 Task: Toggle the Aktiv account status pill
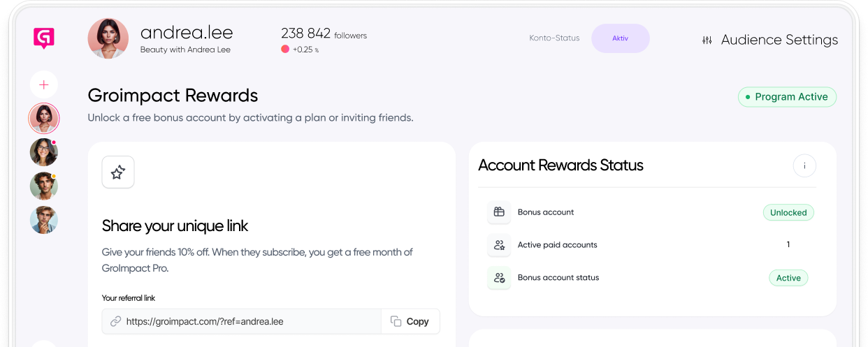[620, 38]
